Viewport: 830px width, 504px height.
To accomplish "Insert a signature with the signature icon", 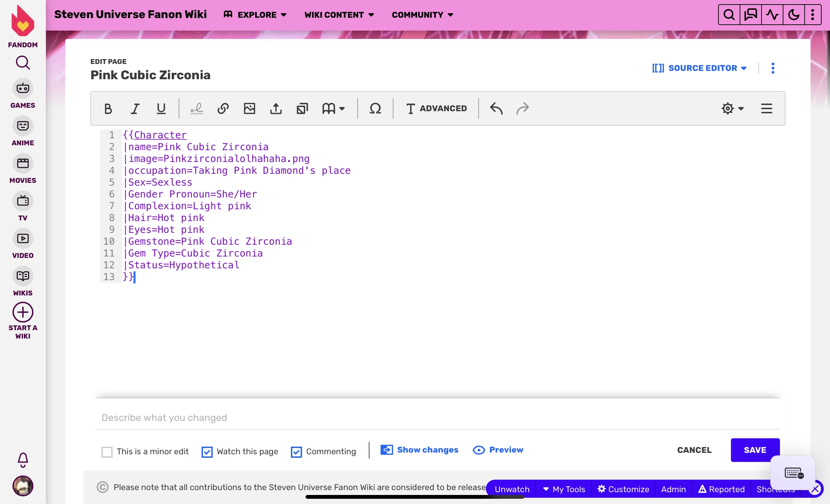I will (x=196, y=109).
